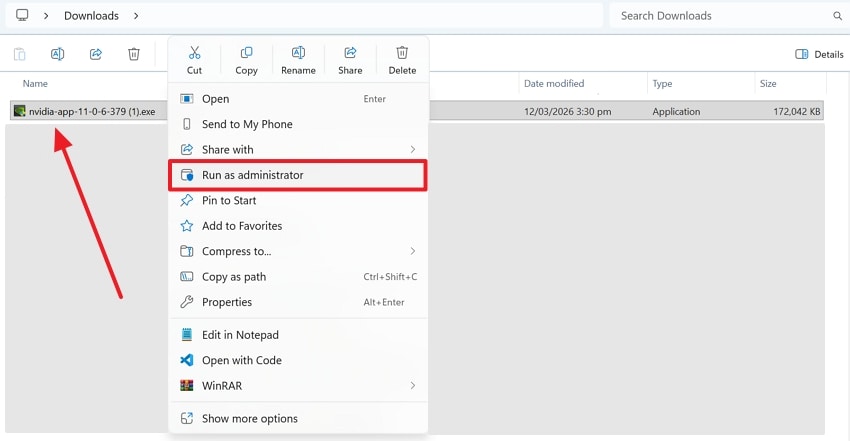Click the toolbar share icon

tap(96, 54)
